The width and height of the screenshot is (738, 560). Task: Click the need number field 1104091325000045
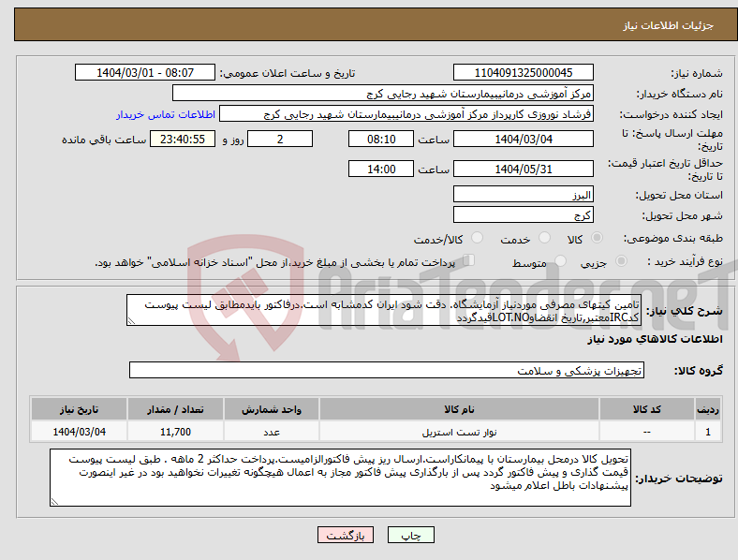click(523, 73)
